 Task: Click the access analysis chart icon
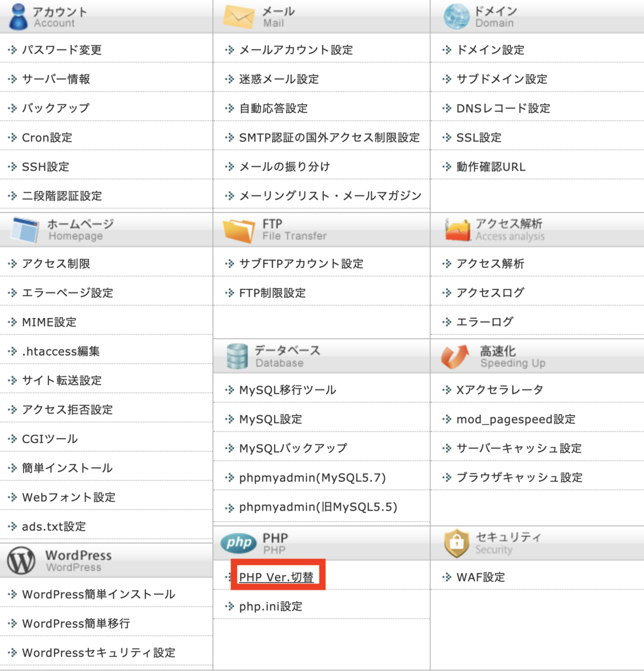coord(458,229)
